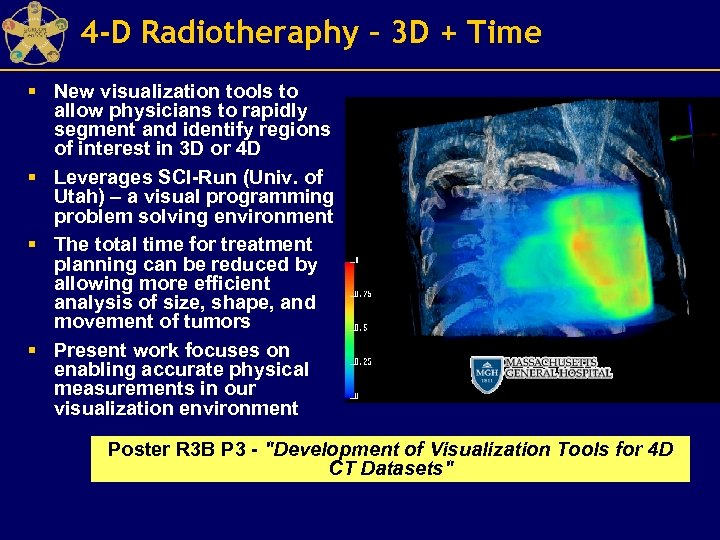This screenshot has height=540, width=720.
Task: Click the yellow 'Poster R3B P3' box
Action: (390, 459)
